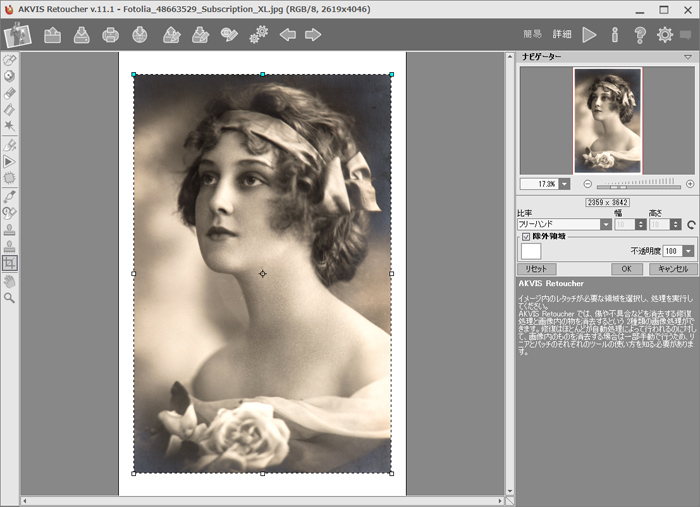
Task: Click the Undo left arrow
Action: point(288,35)
